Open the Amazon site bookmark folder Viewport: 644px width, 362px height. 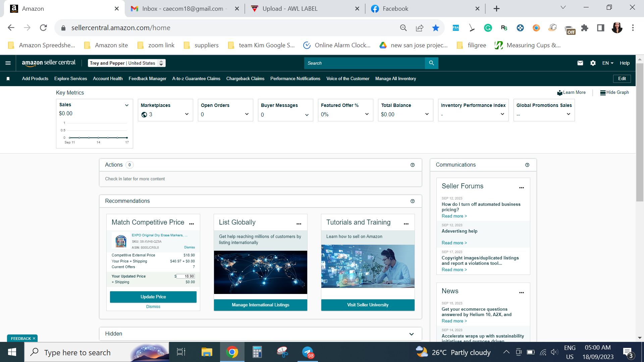(x=106, y=45)
